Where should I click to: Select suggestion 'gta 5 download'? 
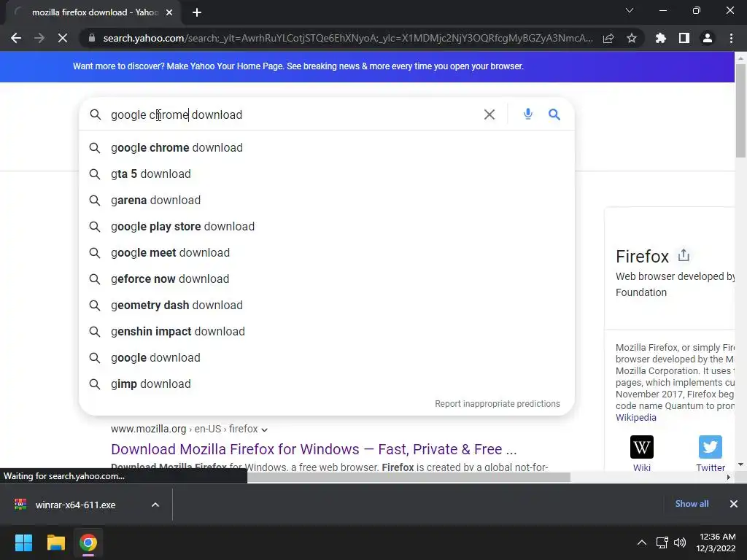click(x=326, y=174)
